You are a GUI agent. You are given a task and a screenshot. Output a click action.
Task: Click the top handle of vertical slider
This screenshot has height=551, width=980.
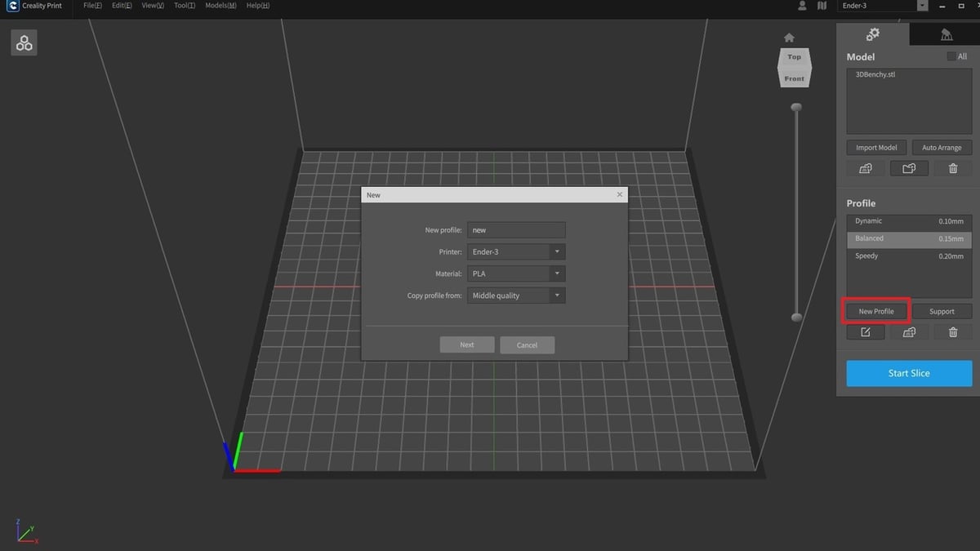tap(796, 107)
